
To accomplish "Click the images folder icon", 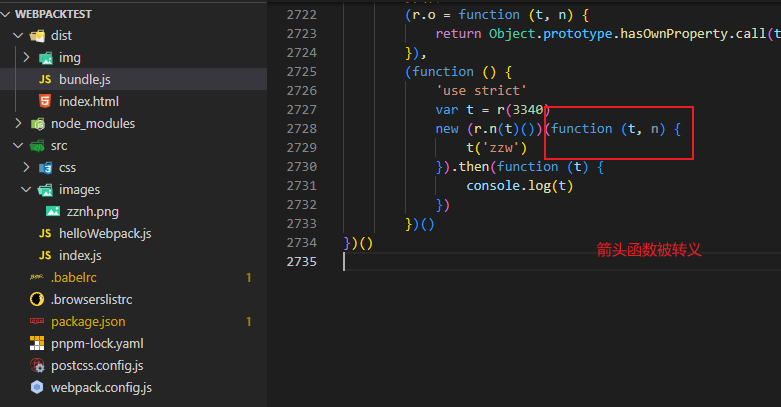I will click(x=45, y=190).
